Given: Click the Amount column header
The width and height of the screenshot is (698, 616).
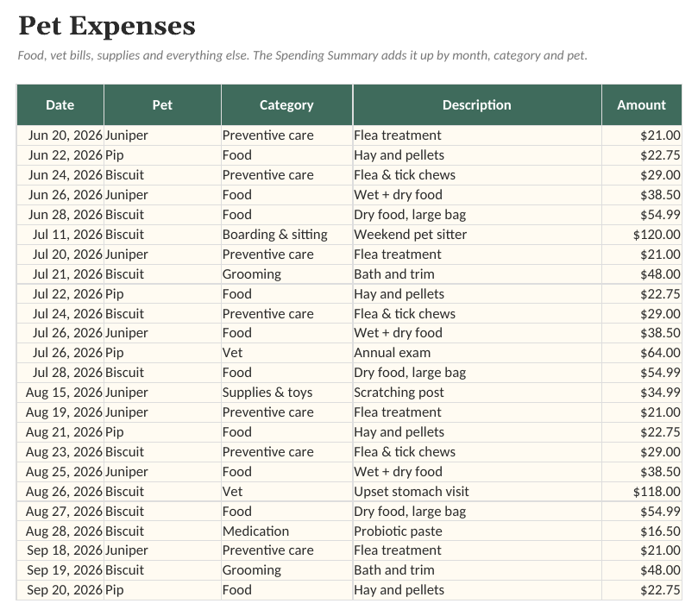Looking at the screenshot, I should click(641, 105).
